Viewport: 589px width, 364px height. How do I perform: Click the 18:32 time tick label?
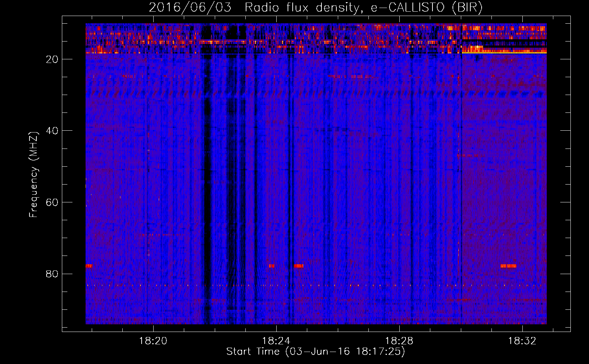522,341
